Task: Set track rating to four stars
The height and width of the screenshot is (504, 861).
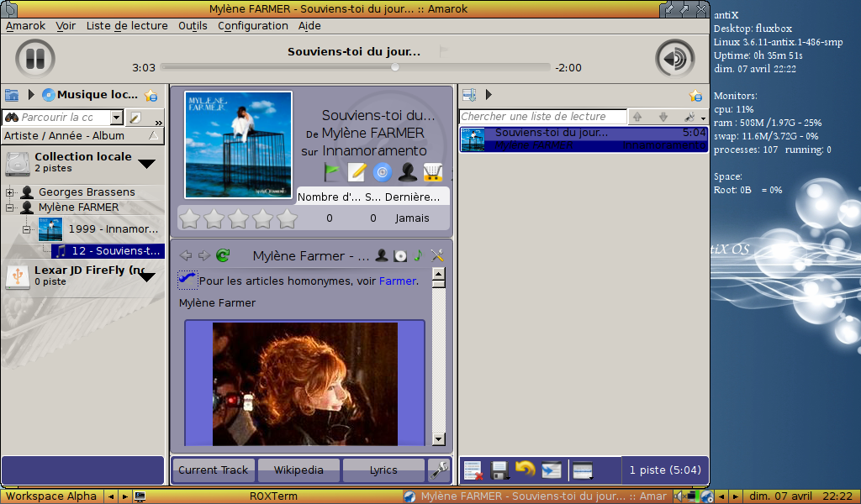Action: pos(262,218)
